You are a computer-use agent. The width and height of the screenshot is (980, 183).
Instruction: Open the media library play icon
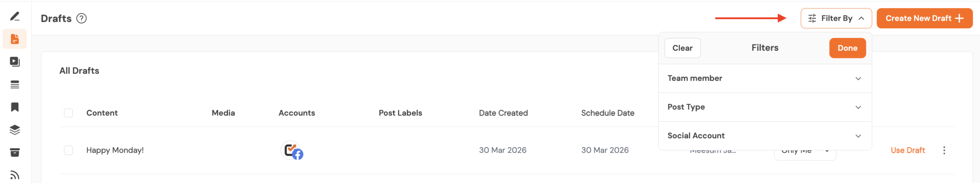pos(15,61)
